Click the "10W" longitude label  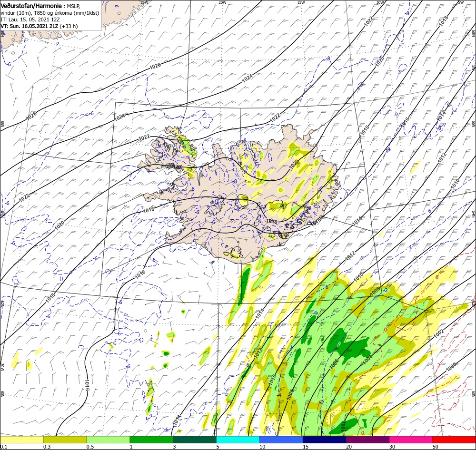click(x=380, y=2)
